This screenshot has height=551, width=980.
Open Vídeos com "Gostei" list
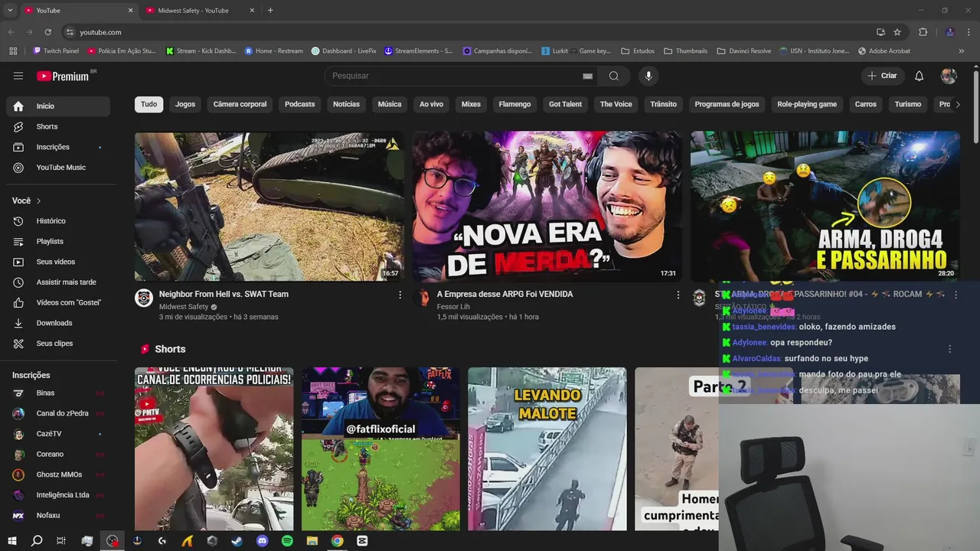pos(58,302)
